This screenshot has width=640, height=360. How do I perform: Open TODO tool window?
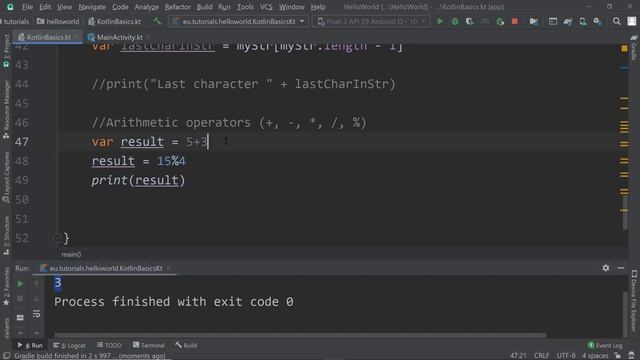[x=109, y=345]
